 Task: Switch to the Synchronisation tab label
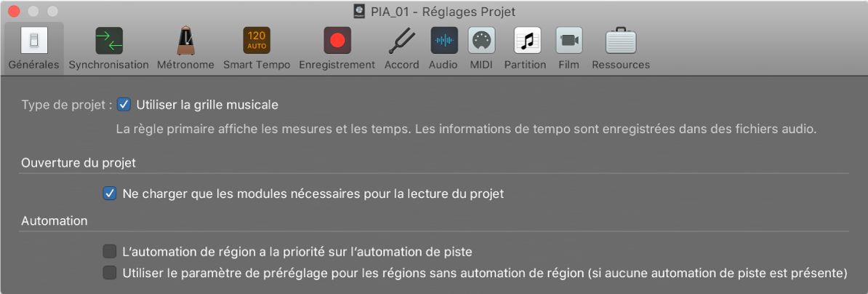pos(109,65)
